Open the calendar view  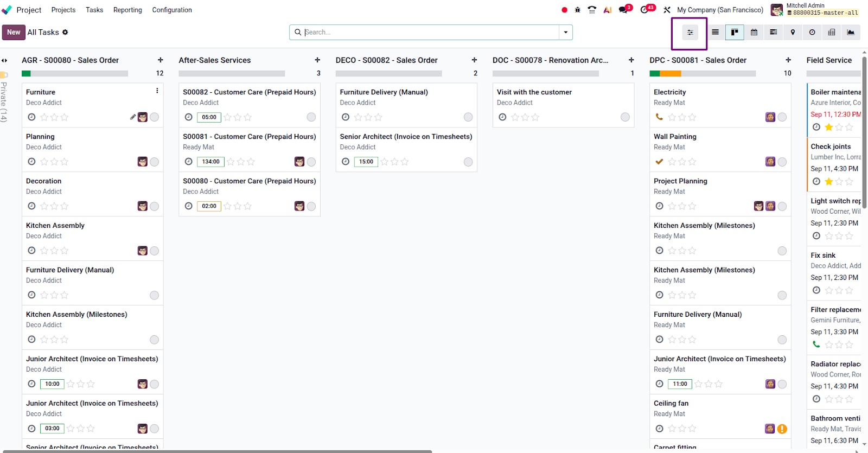(754, 33)
